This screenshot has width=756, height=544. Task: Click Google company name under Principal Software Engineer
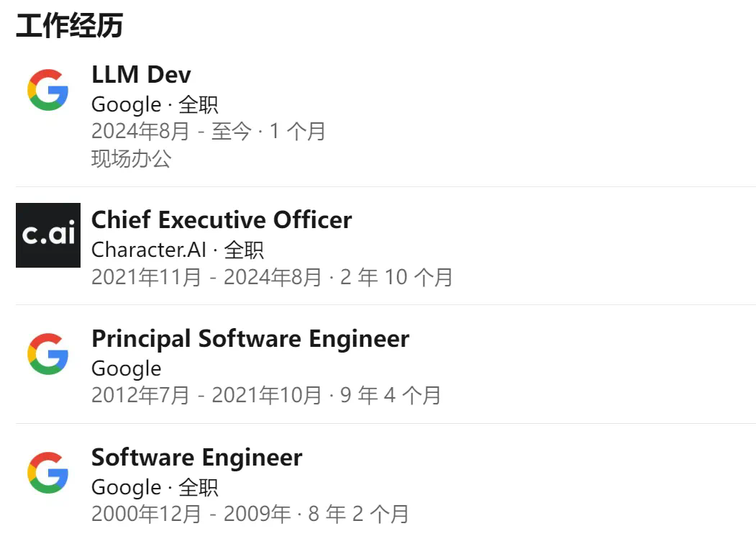[126, 368]
